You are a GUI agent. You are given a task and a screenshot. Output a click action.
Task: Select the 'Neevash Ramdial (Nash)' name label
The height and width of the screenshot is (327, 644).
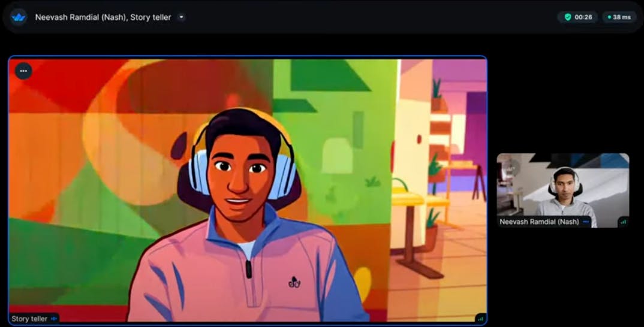(x=539, y=222)
